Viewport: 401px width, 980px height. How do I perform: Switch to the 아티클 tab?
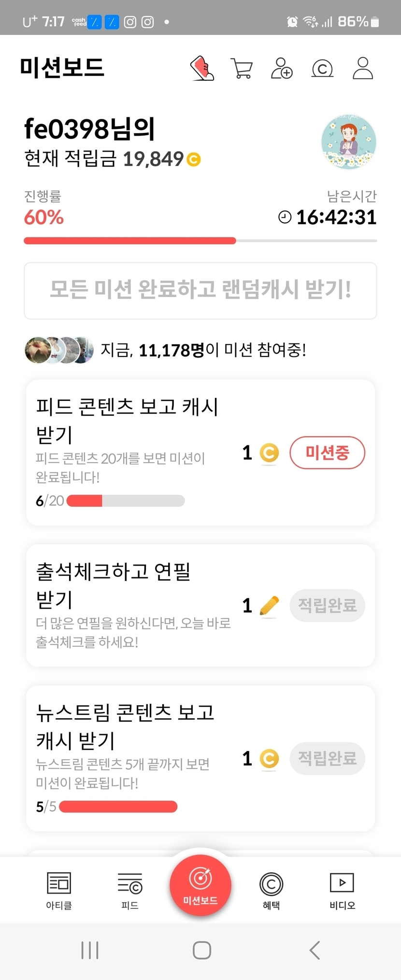click(x=59, y=891)
